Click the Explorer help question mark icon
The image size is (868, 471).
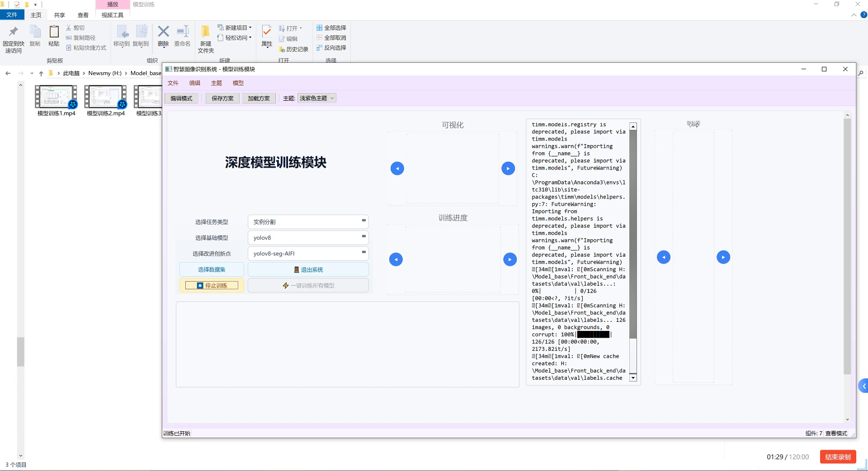(x=863, y=15)
